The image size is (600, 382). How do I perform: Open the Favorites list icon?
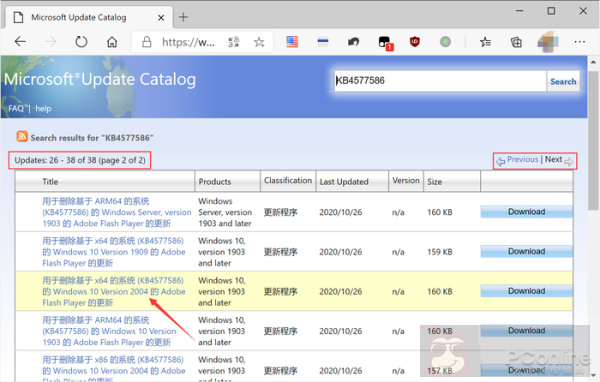(x=485, y=42)
